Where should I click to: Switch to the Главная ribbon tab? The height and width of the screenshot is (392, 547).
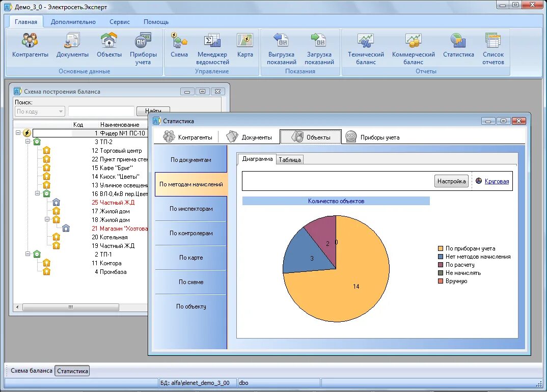pos(26,21)
